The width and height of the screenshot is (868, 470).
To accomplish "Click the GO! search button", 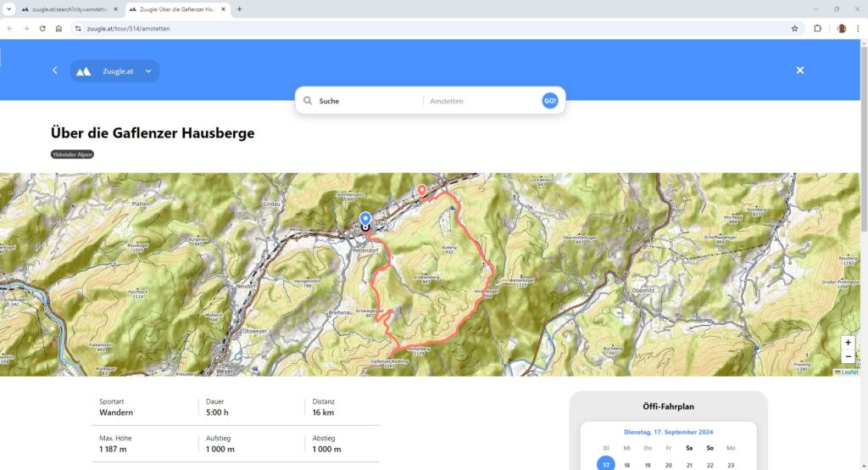I will pos(549,101).
